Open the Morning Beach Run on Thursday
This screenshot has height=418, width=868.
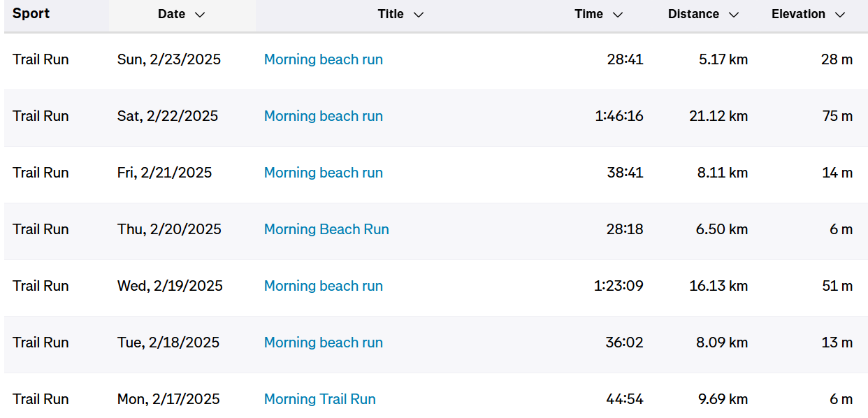pyautogui.click(x=326, y=229)
